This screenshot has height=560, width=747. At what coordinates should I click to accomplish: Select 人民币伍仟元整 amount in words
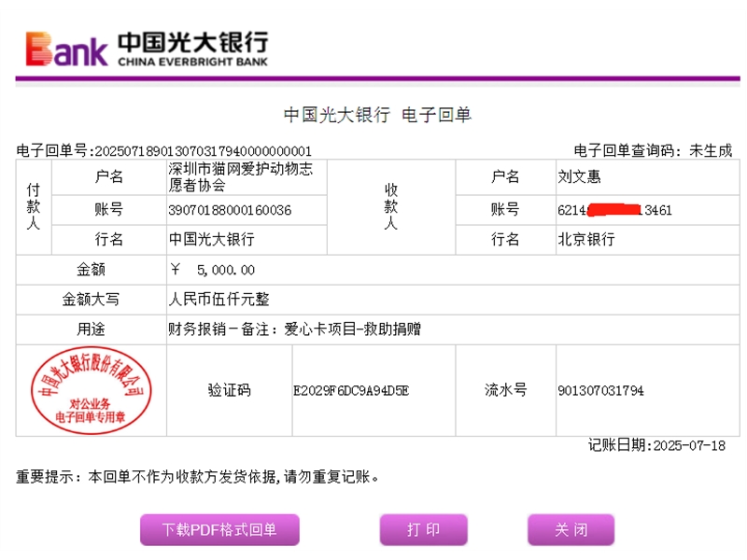pyautogui.click(x=218, y=299)
